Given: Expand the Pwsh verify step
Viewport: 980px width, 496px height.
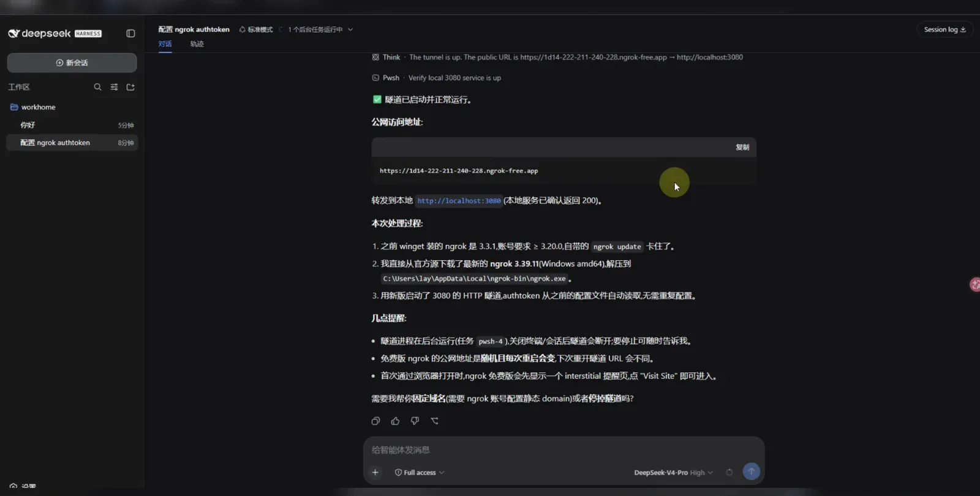Looking at the screenshot, I should point(437,78).
